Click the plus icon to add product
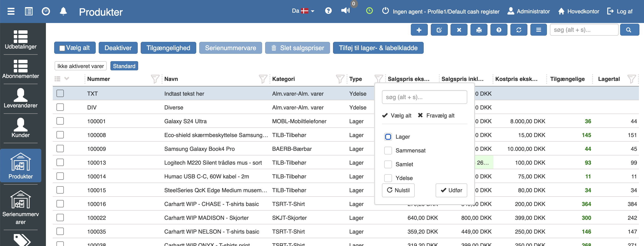Screen dimensions: 644x246 click(419, 30)
